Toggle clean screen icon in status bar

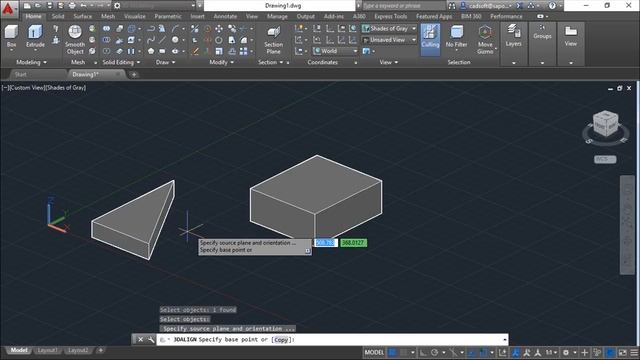[622, 352]
